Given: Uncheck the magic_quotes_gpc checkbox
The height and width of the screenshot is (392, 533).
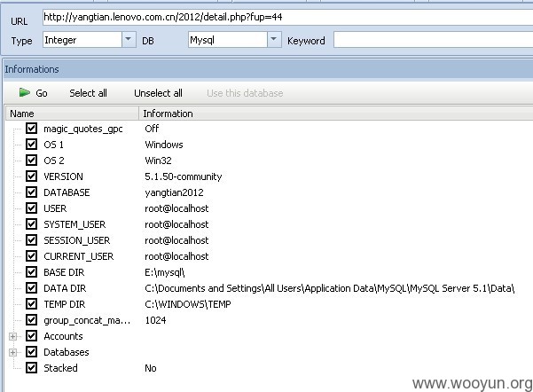Looking at the screenshot, I should point(32,129).
